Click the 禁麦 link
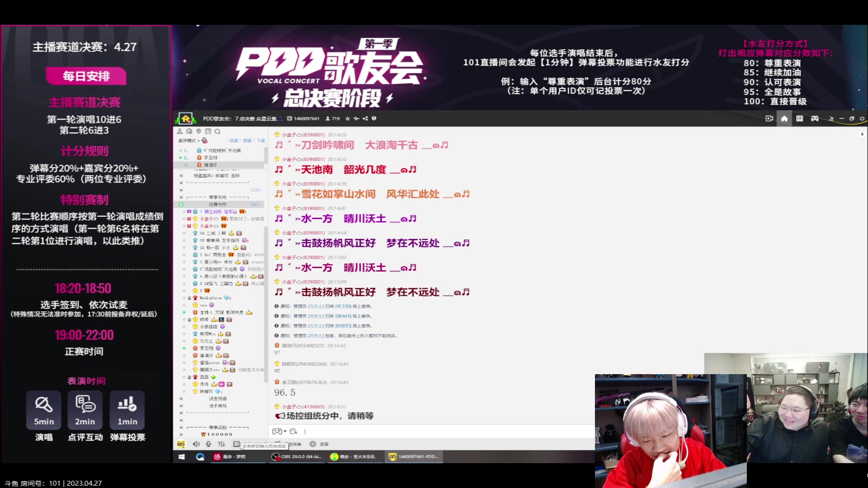 (x=247, y=141)
